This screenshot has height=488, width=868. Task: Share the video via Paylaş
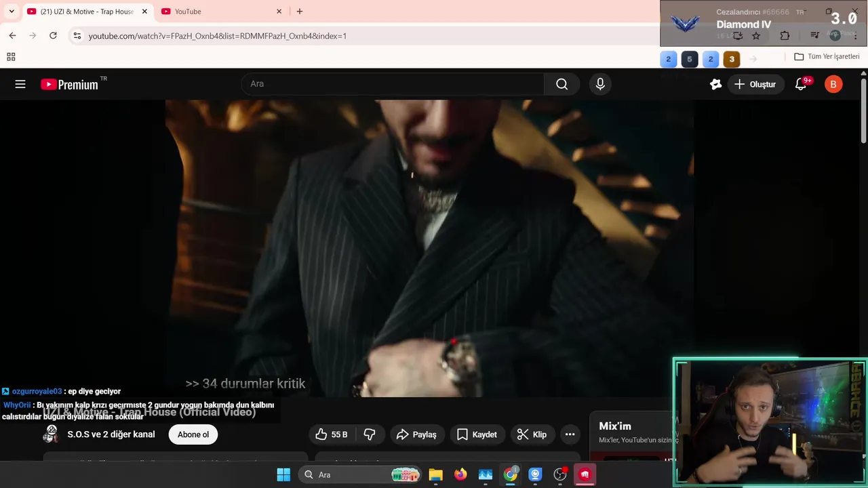pyautogui.click(x=416, y=434)
